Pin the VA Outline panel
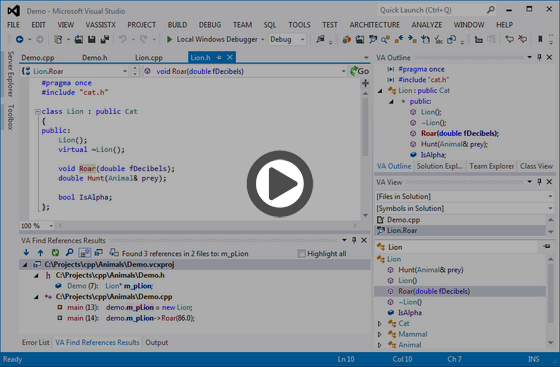The image size is (560, 367). point(539,57)
